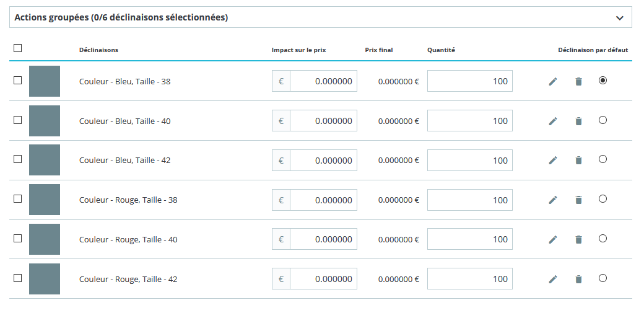Focus quantity field for Rouge Taille 42

tap(469, 279)
